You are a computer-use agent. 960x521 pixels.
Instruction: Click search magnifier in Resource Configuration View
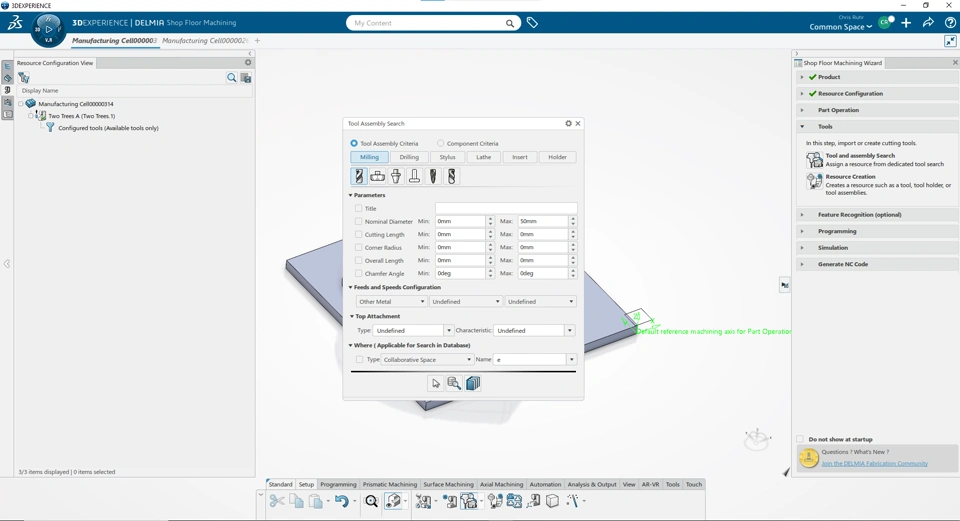(231, 78)
